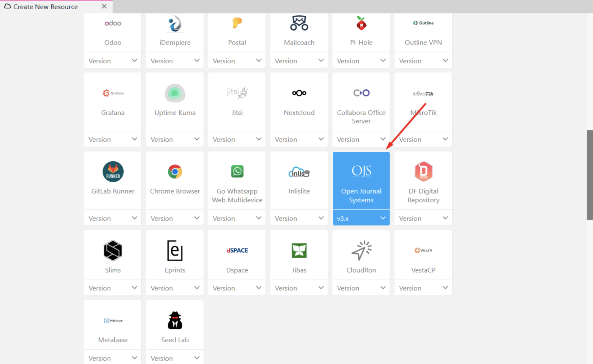Screen dimensions: 593x364
Task: Select the Nextcloud logo
Action: (299, 93)
